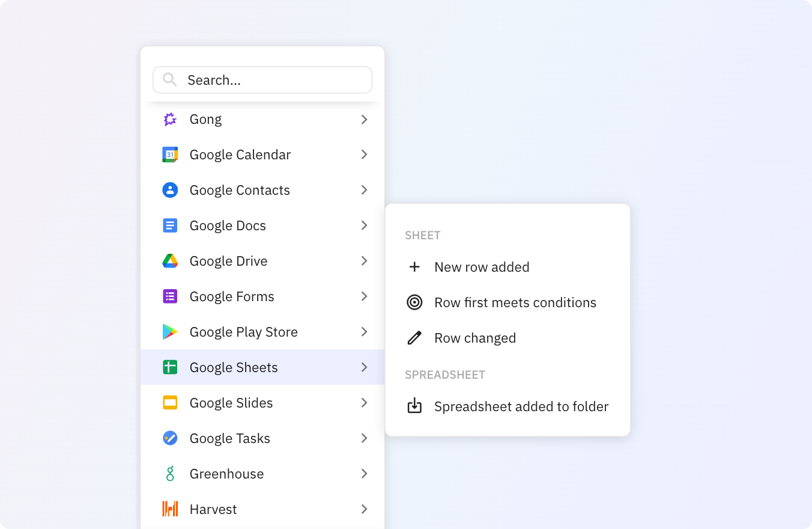This screenshot has width=812, height=529.
Task: Click the download-to-folder icon for Spreadsheet added
Action: tap(414, 406)
